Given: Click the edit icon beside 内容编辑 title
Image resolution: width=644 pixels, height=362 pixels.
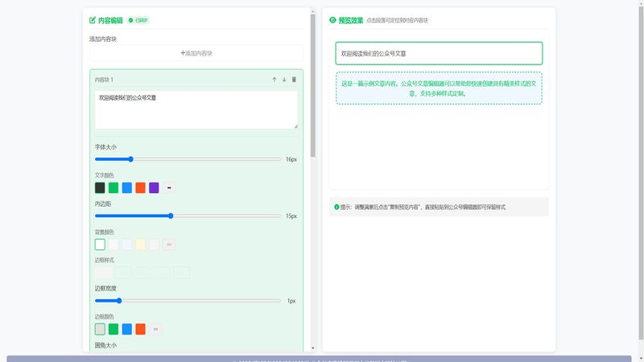Looking at the screenshot, I should pos(93,20).
